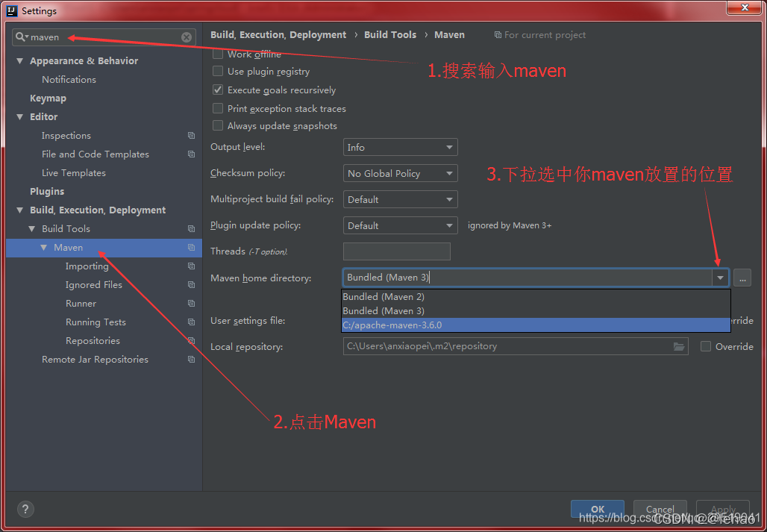
Task: Choose C:/apache-maven-3.6.0 option
Action: [536, 325]
